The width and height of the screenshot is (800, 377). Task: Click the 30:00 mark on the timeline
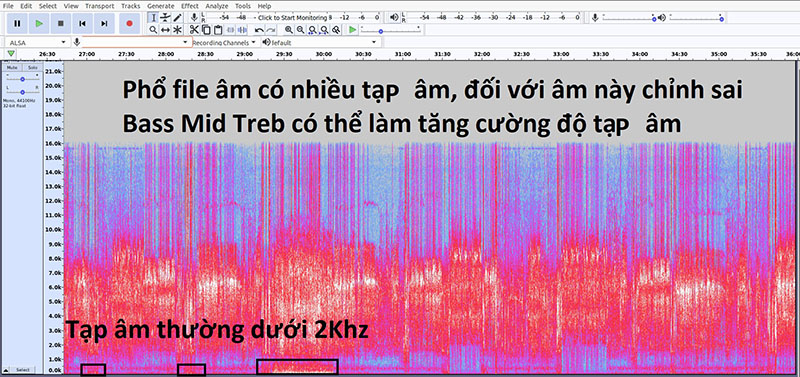(323, 54)
